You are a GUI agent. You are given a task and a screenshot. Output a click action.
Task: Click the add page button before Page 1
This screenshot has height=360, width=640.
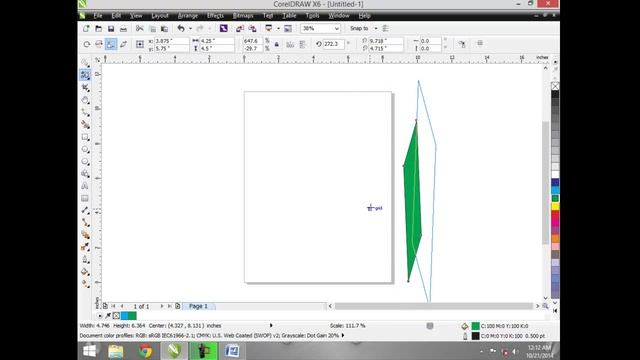click(x=105, y=306)
